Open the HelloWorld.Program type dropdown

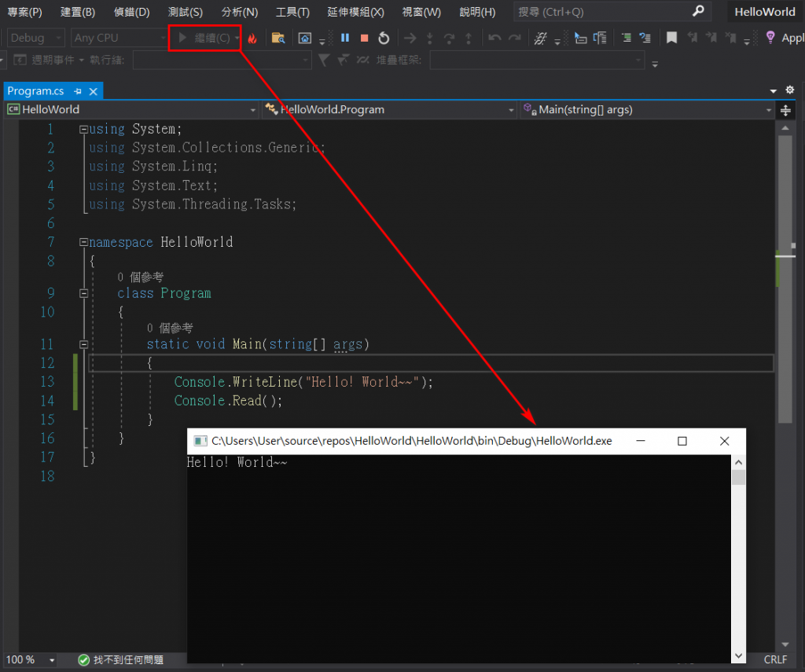coord(388,109)
